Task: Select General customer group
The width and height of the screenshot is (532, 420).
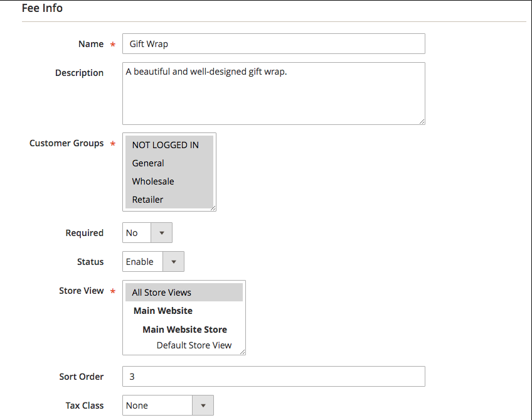Action: (x=169, y=163)
